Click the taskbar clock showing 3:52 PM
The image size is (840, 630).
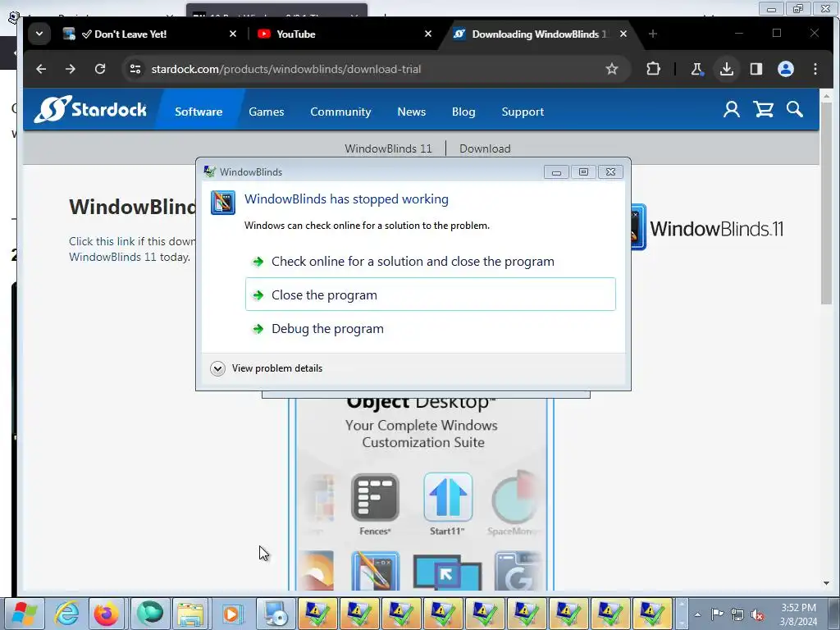tap(798, 614)
